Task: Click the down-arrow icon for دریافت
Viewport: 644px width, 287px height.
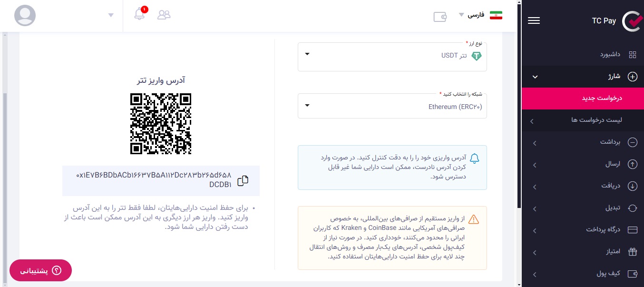Action: (x=633, y=186)
